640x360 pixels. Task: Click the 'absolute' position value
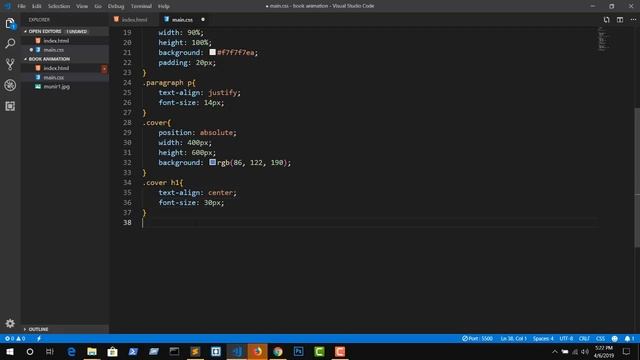pyautogui.click(x=216, y=132)
